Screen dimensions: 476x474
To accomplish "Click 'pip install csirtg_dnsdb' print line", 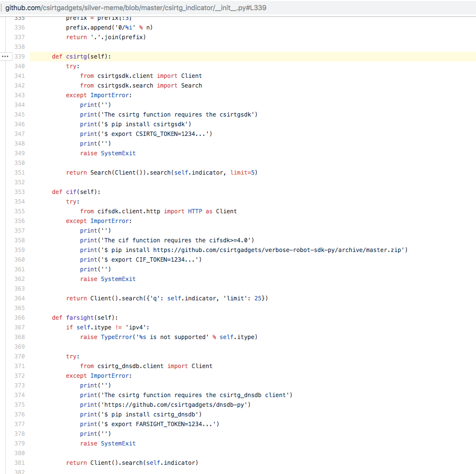I will (141, 415).
